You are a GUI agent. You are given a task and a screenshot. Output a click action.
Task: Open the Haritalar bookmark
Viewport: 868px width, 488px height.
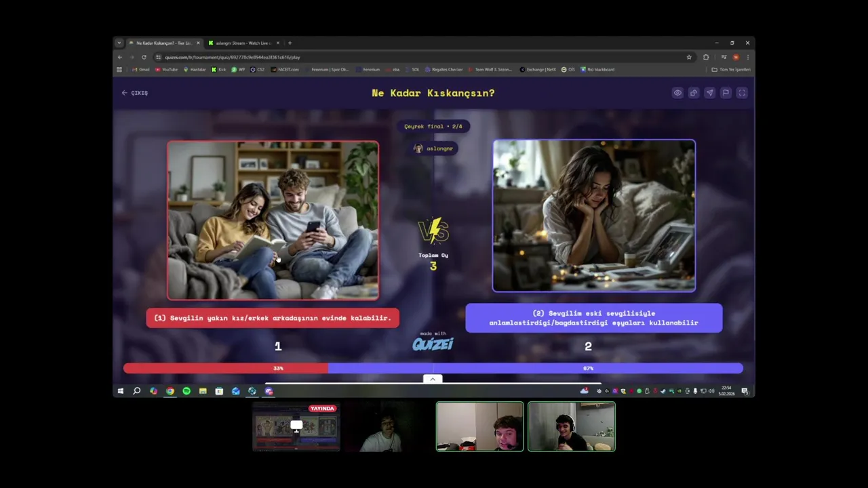click(195, 69)
